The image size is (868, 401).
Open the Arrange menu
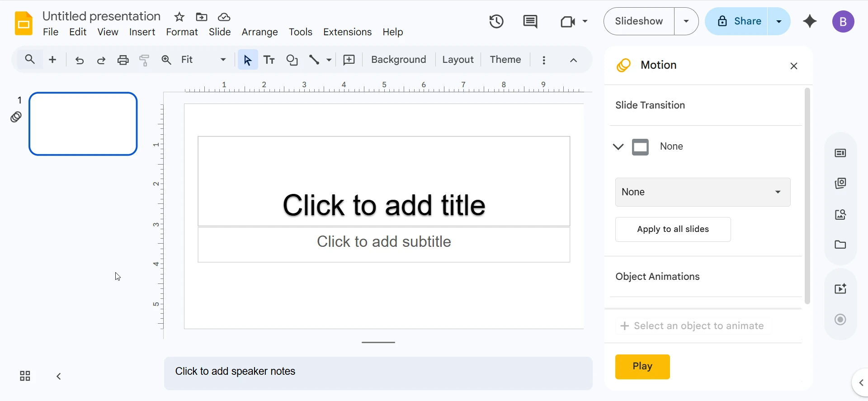pyautogui.click(x=259, y=32)
